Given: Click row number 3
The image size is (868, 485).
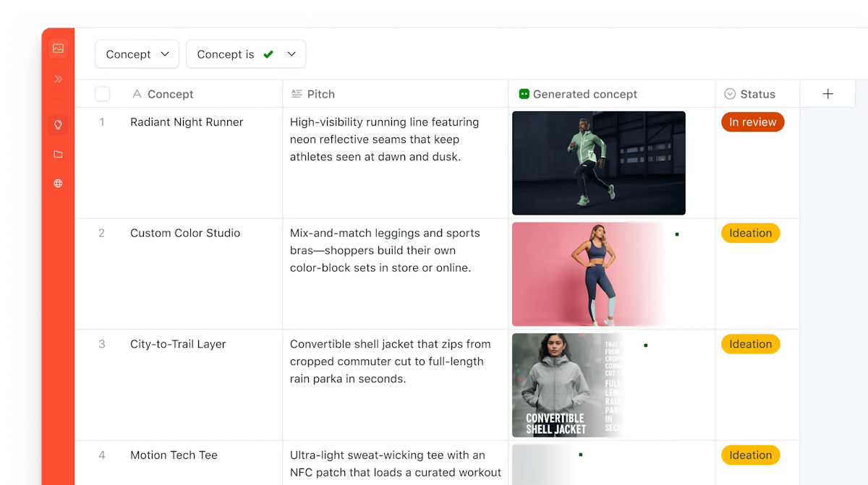Looking at the screenshot, I should (102, 344).
